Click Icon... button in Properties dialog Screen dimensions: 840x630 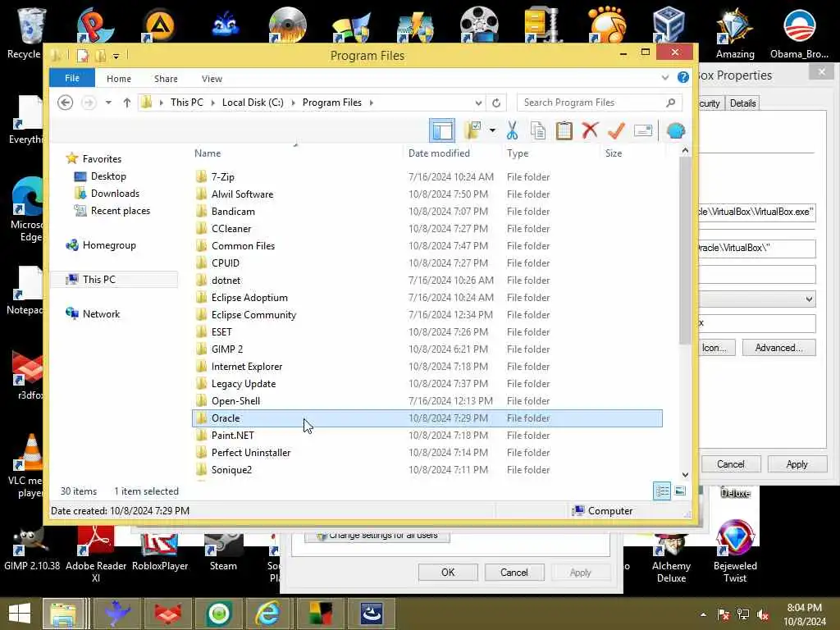pos(717,348)
